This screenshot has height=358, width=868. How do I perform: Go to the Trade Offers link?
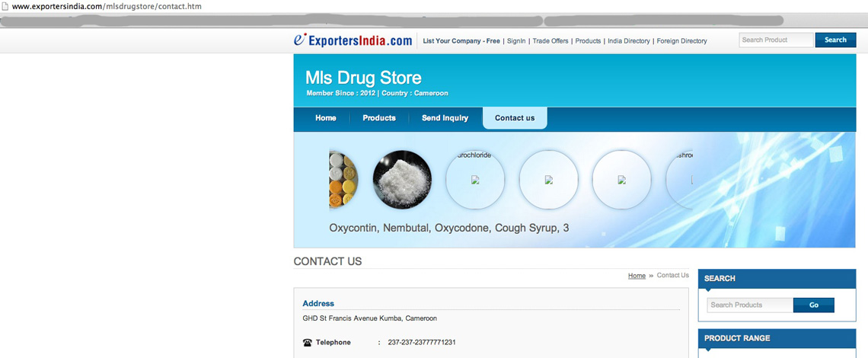(x=550, y=41)
